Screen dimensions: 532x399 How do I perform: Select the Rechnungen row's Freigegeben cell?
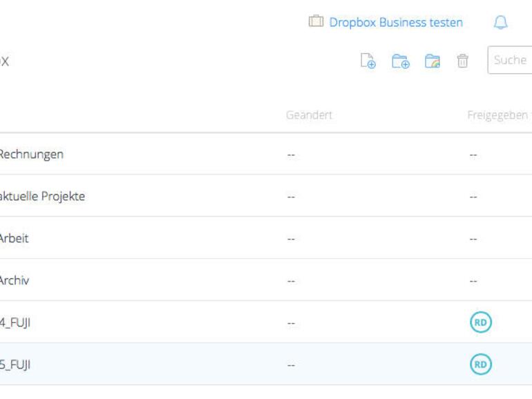tap(473, 155)
